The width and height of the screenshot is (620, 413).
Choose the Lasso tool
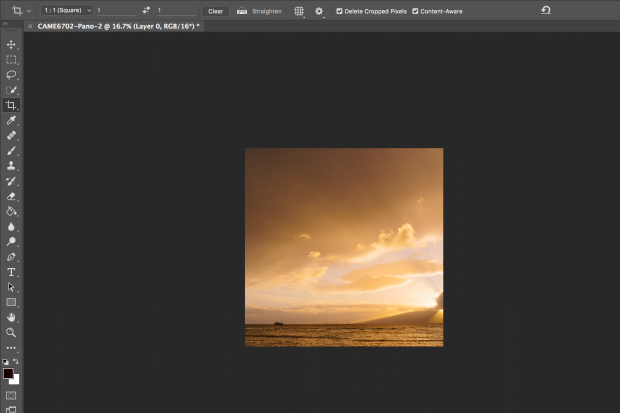(x=11, y=75)
